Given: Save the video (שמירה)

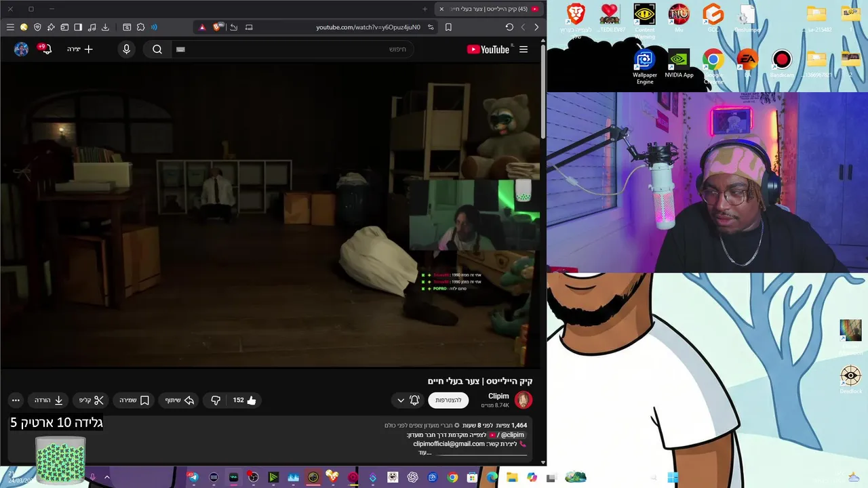Looking at the screenshot, I should click(134, 400).
